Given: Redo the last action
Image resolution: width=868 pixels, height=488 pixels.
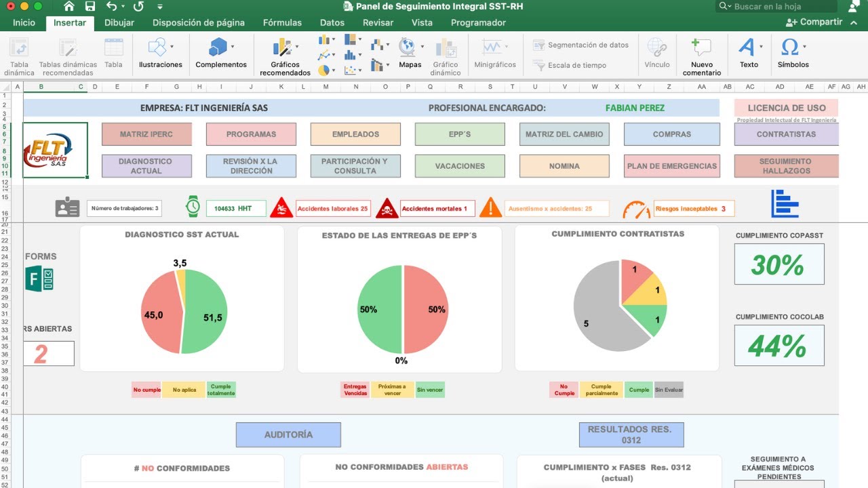Looking at the screenshot, I should 138,7.
